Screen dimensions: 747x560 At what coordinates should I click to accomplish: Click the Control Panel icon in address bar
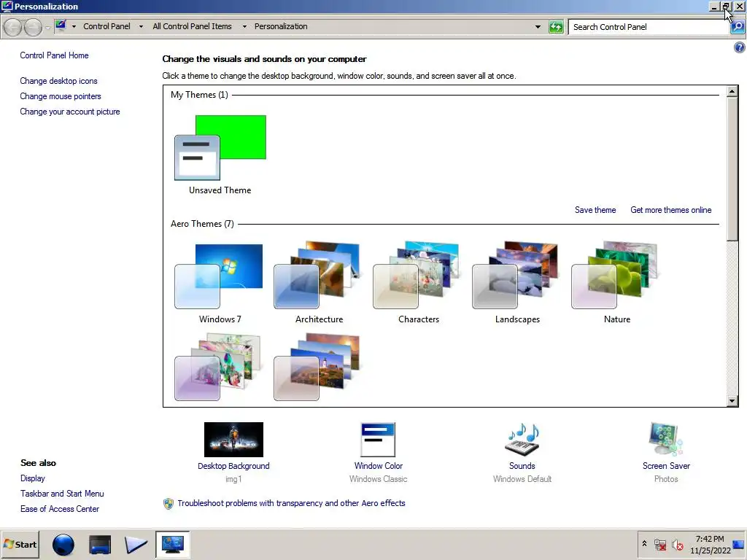click(61, 26)
